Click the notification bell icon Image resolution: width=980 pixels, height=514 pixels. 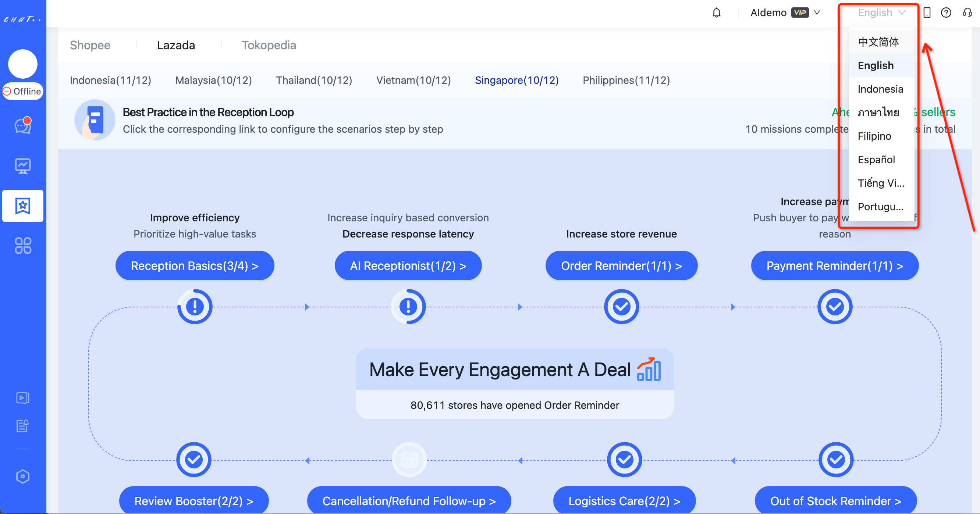click(x=716, y=13)
